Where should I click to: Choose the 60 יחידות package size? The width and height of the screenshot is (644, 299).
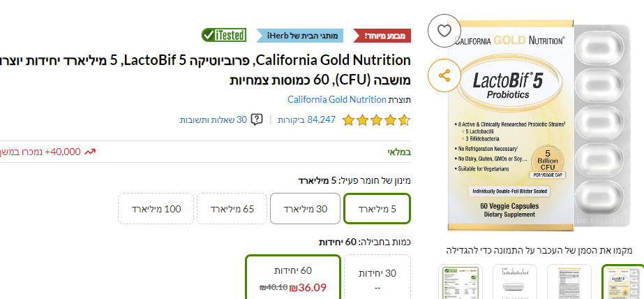[x=292, y=277]
